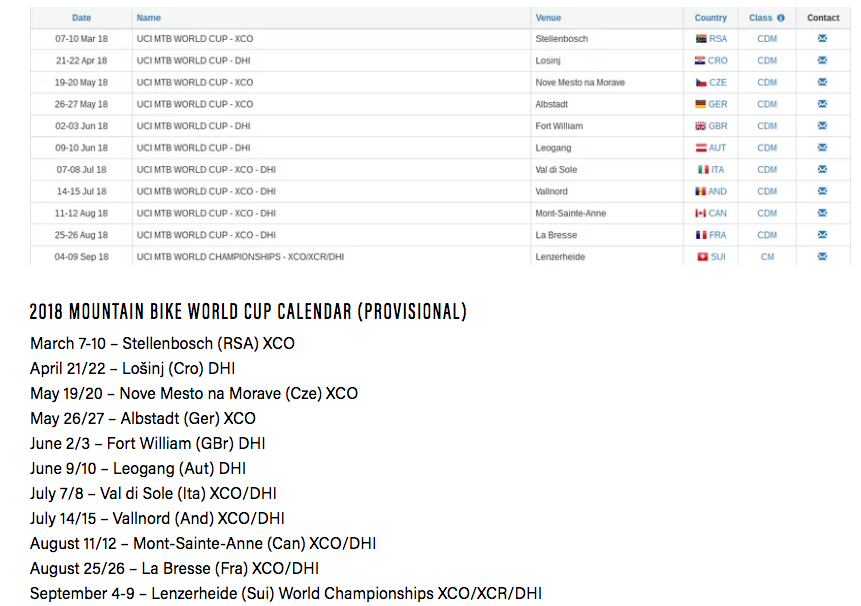Click the contact envelope for Val di Sole
861x606 pixels.
pyautogui.click(x=822, y=169)
